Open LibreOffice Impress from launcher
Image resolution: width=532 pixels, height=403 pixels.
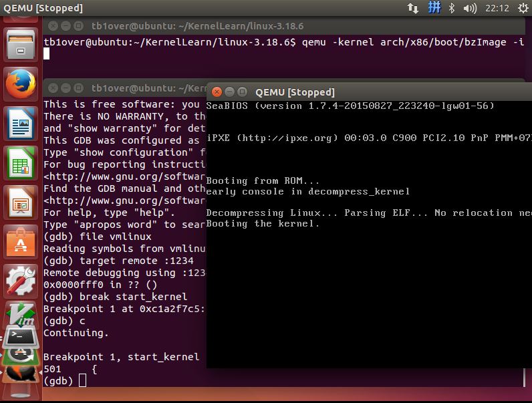click(20, 202)
